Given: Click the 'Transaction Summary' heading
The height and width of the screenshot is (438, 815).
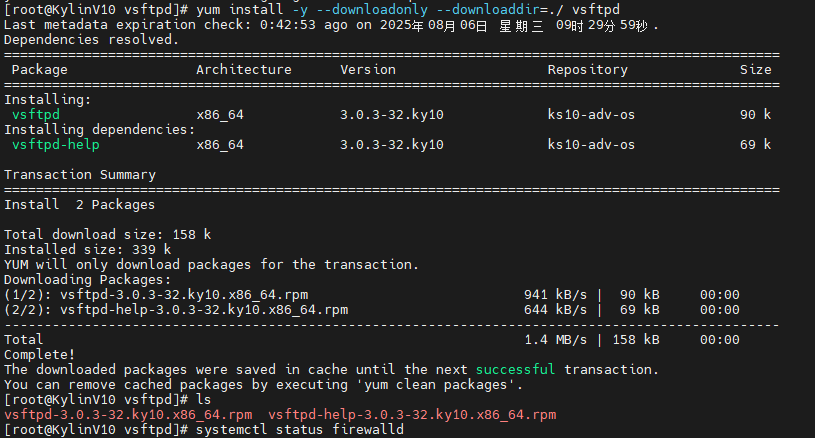Looking at the screenshot, I should [x=80, y=175].
